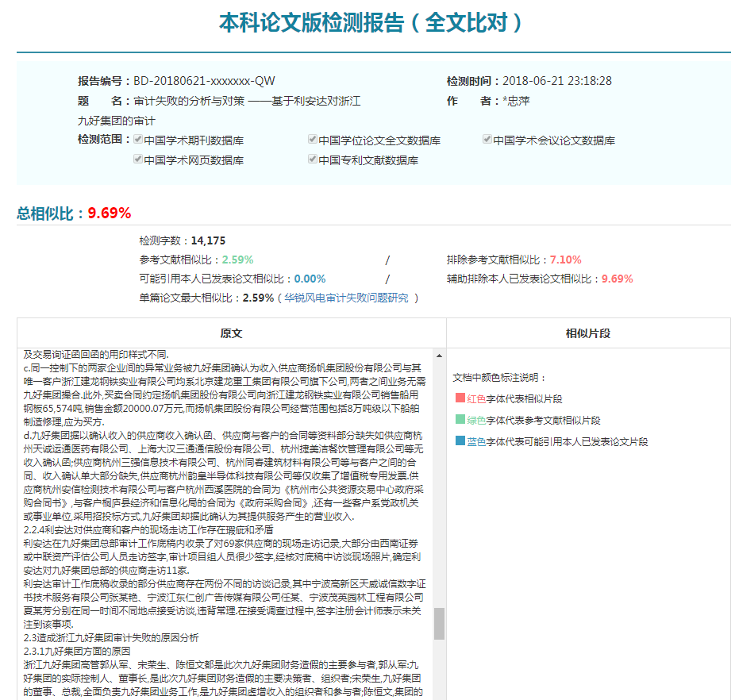Image resolution: width=735 pixels, height=700 pixels.
Task: Select the 原文 column header
Action: [230, 333]
